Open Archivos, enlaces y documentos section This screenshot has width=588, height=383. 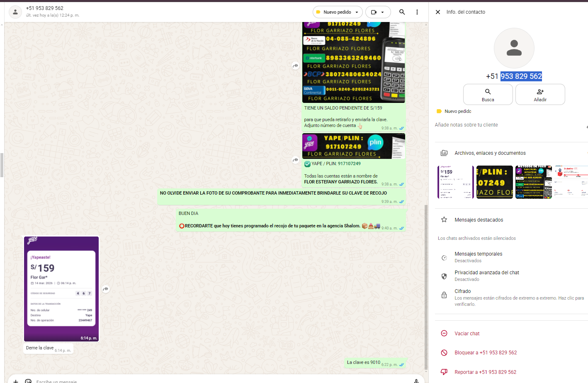click(x=490, y=153)
